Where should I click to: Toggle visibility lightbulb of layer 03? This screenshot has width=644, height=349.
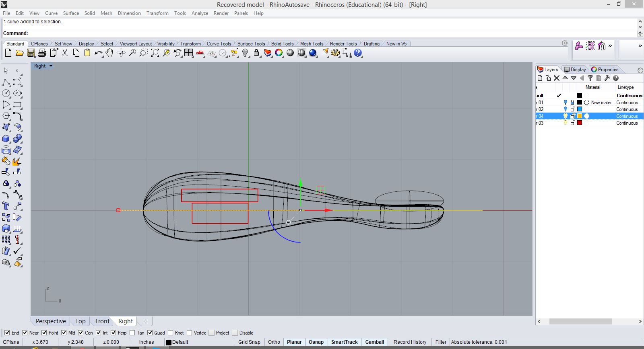point(565,123)
